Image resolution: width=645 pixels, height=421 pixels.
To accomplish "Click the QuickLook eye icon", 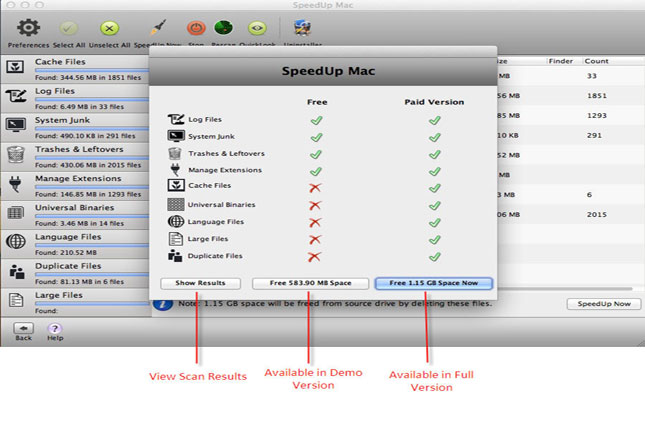I will 257,28.
